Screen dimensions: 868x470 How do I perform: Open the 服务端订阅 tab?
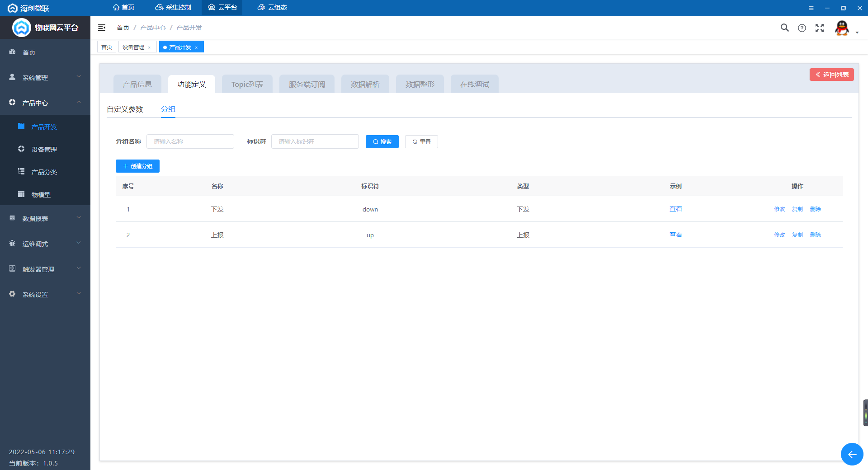307,84
